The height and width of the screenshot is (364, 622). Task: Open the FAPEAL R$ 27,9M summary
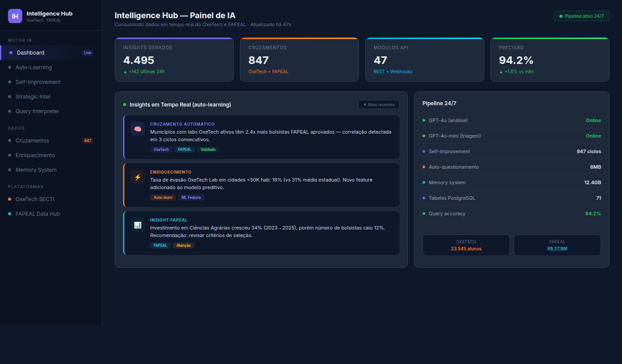coord(557,245)
